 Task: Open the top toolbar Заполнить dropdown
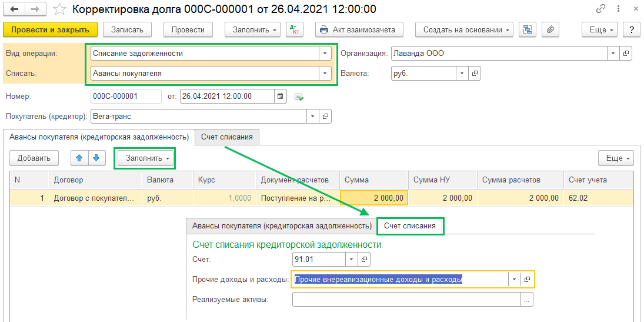[x=252, y=29]
